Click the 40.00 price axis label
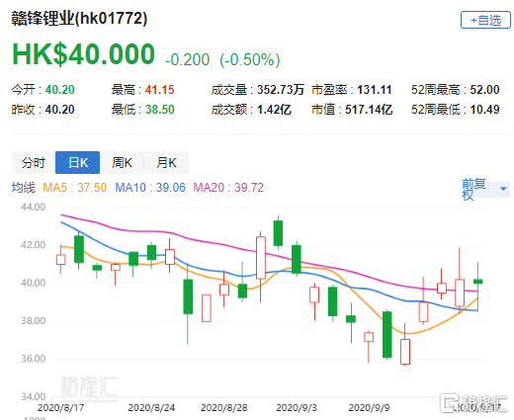The width and height of the screenshot is (514, 420). point(33,283)
